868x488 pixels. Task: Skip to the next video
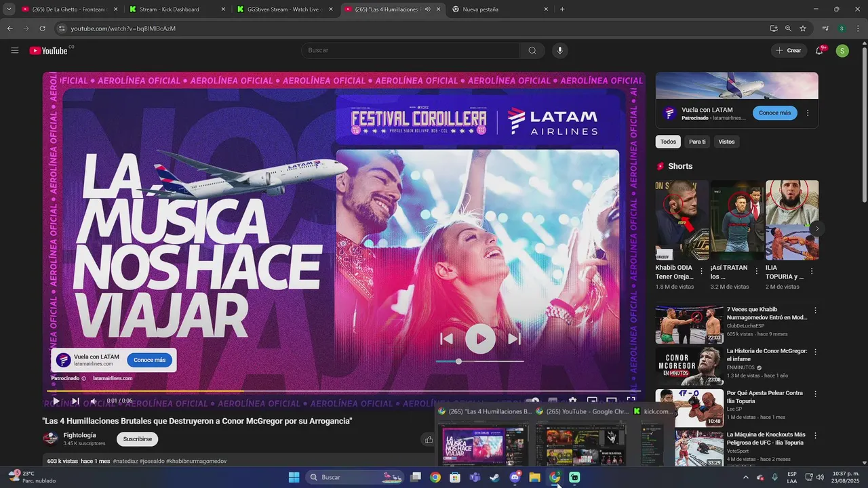click(75, 401)
